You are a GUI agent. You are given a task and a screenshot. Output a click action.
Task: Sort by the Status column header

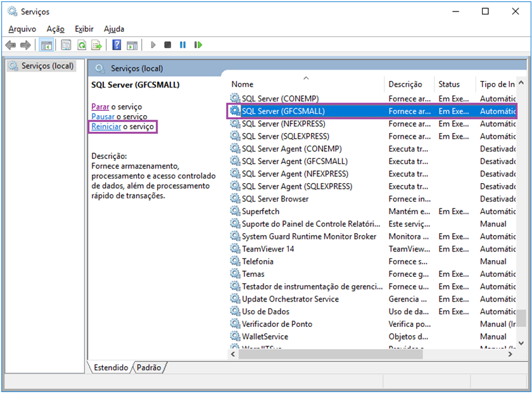[x=455, y=84]
